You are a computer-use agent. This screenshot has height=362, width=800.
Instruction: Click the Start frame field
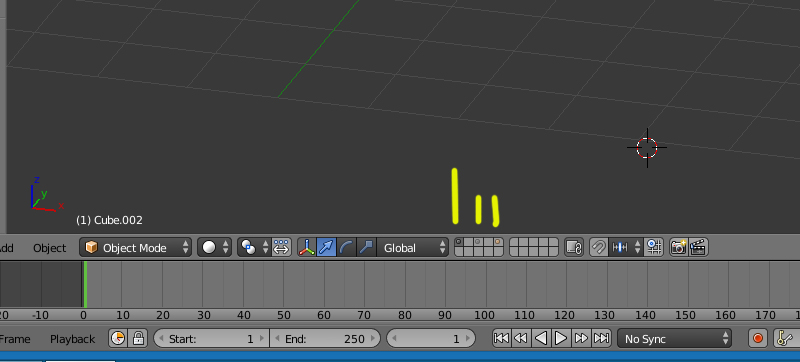click(x=211, y=338)
